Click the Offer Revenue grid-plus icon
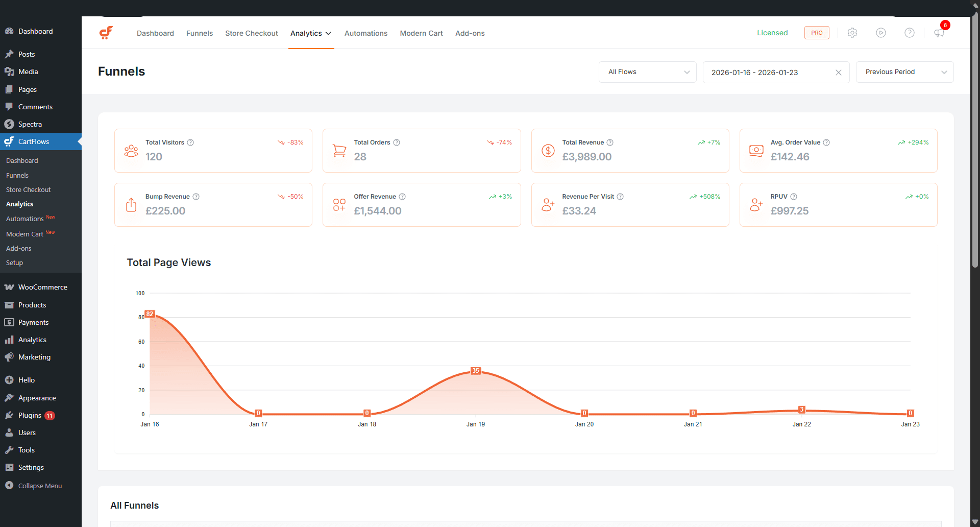 339,205
